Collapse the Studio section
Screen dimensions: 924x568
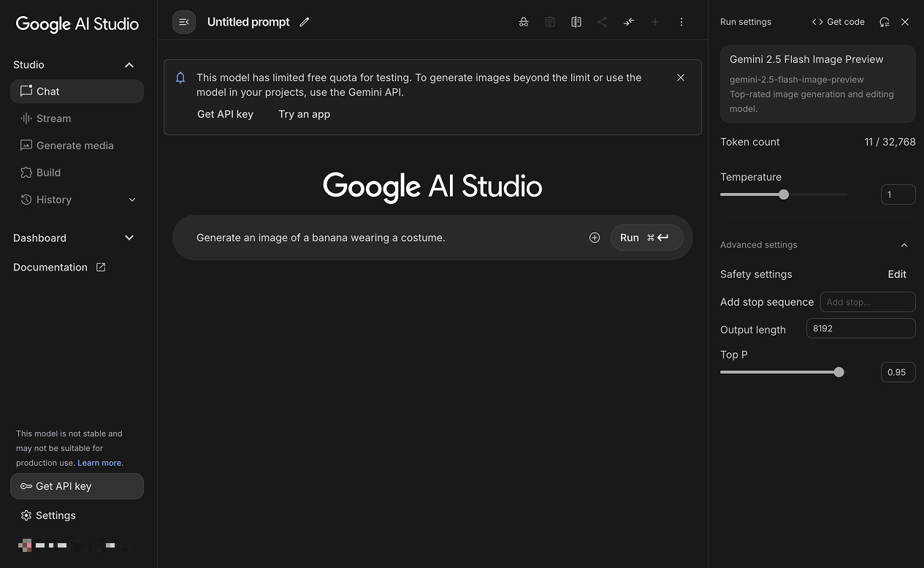tap(129, 65)
